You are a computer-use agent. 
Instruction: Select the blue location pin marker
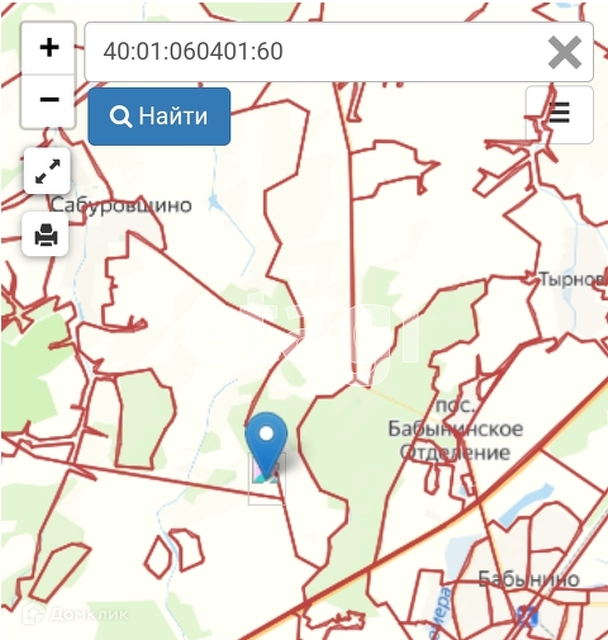(x=266, y=445)
